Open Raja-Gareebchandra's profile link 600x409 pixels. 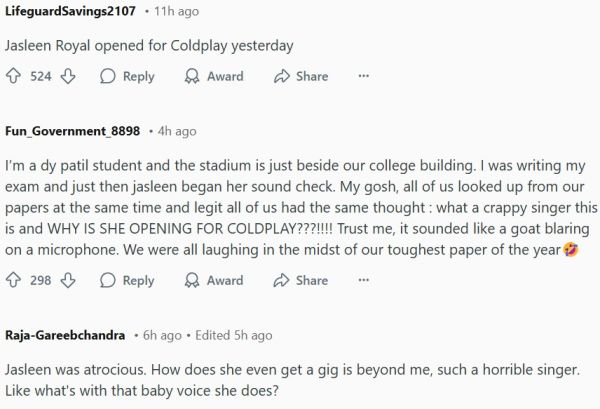[x=65, y=335]
